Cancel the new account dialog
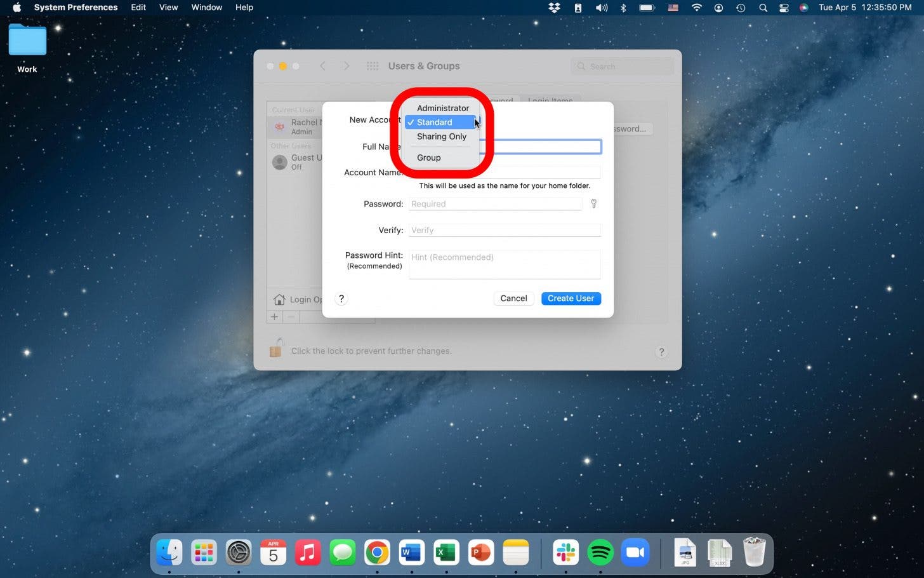Viewport: 924px width, 578px height. pyautogui.click(x=513, y=298)
